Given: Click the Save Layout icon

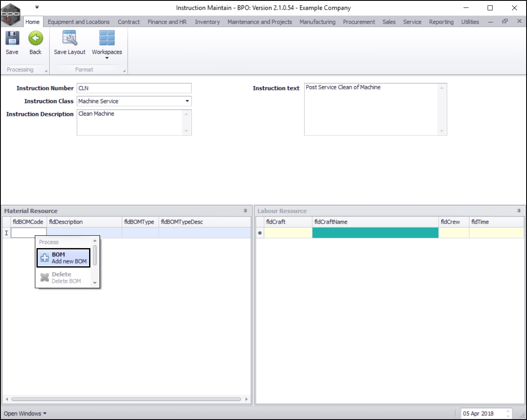Looking at the screenshot, I should click(70, 38).
